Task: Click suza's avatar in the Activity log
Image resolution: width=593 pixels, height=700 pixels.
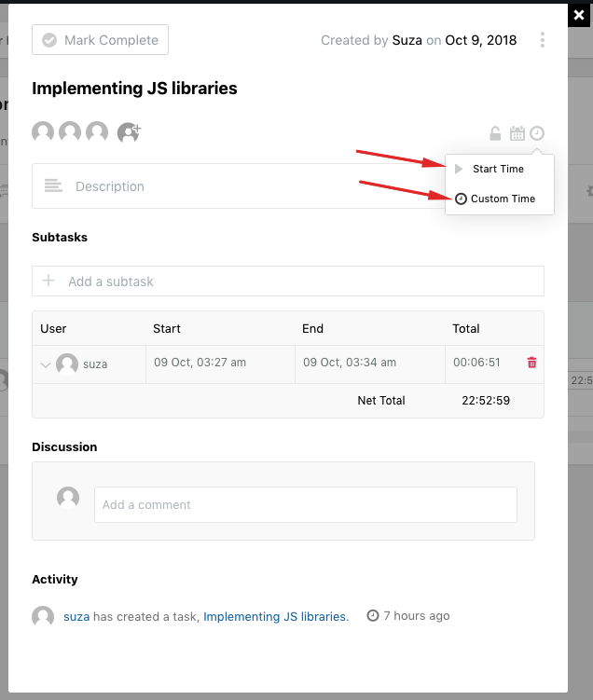Action: [x=43, y=616]
